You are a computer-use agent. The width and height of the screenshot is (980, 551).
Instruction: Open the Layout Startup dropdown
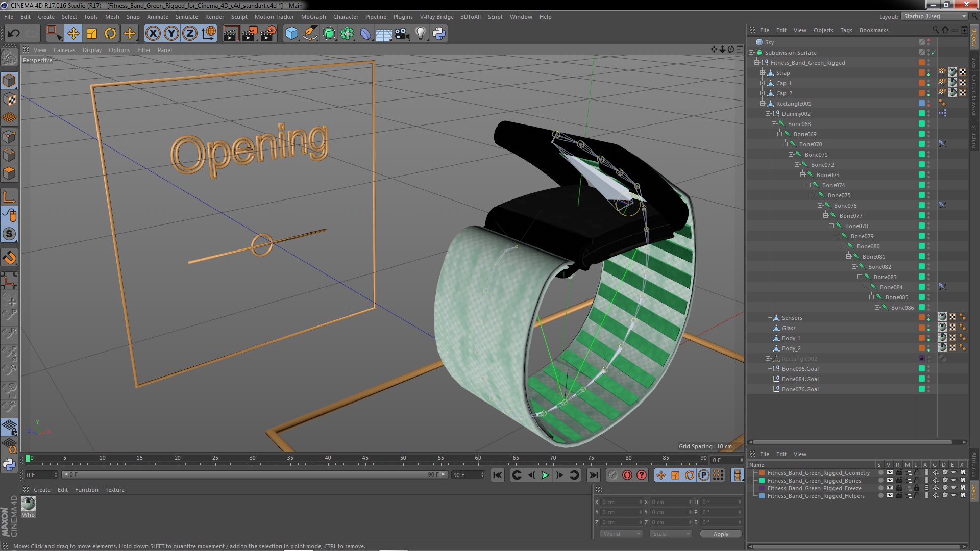934,16
